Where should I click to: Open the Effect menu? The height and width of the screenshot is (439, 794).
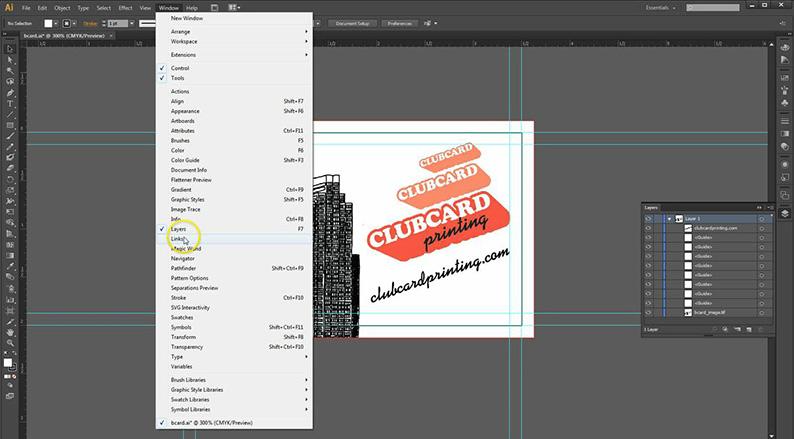[125, 8]
